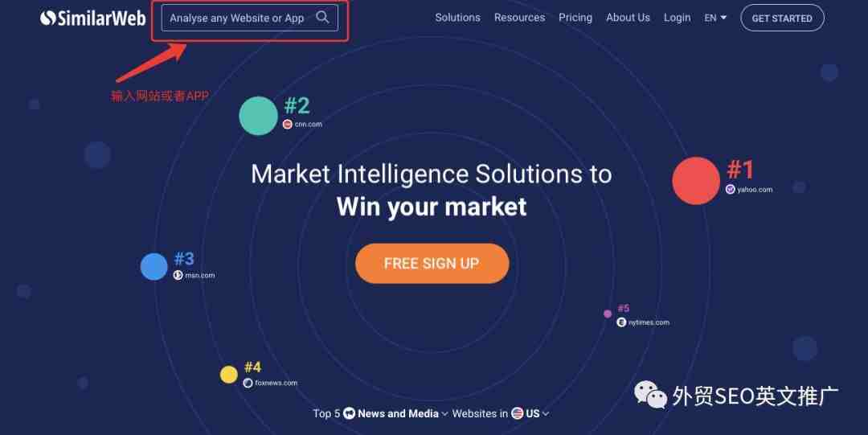The height and width of the screenshot is (435, 868).
Task: Open the Solutions menu
Action: [x=458, y=18]
